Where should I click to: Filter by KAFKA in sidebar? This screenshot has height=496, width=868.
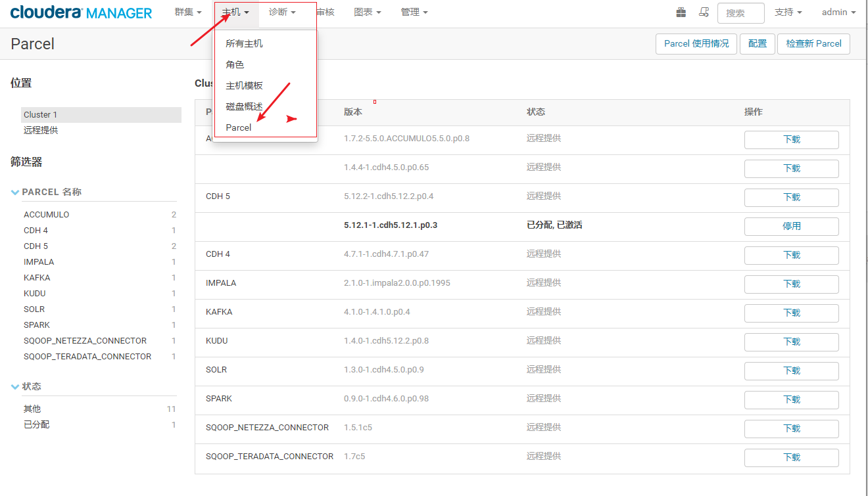tap(37, 277)
